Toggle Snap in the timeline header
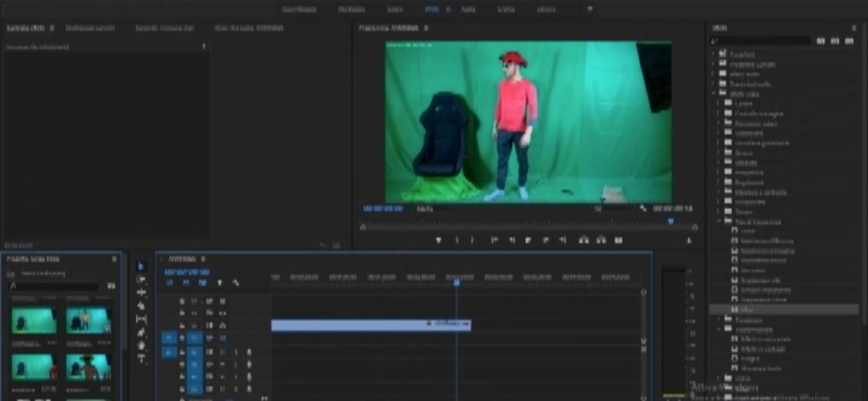This screenshot has width=868, height=401. (186, 283)
